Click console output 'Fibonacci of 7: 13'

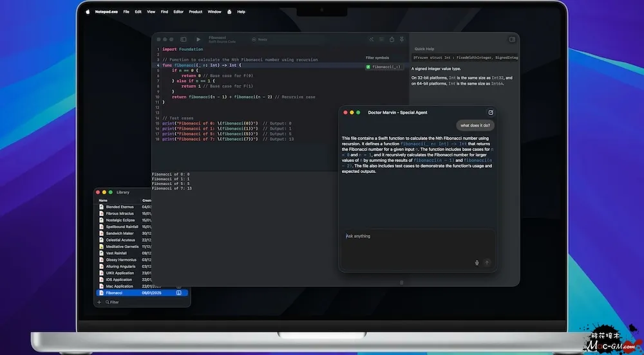[172, 188]
